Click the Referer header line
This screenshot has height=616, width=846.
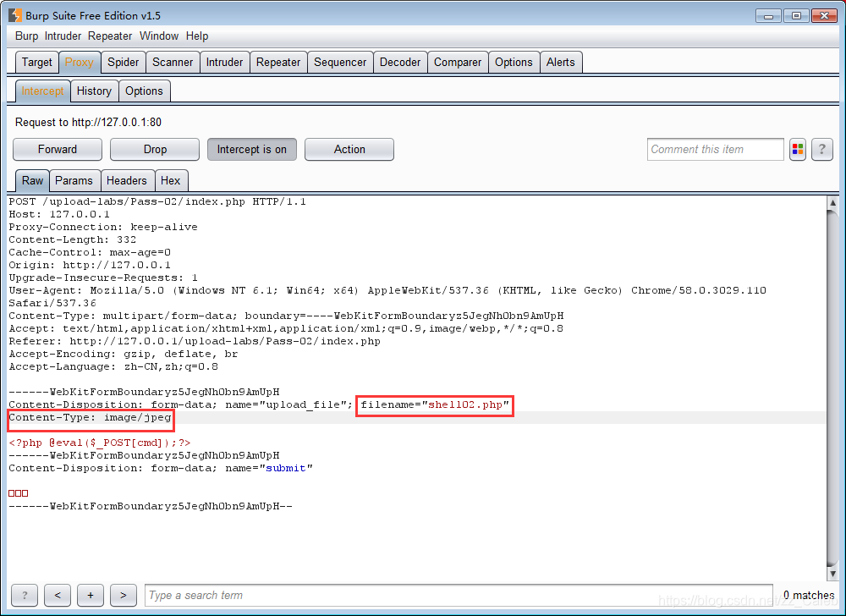click(x=195, y=342)
